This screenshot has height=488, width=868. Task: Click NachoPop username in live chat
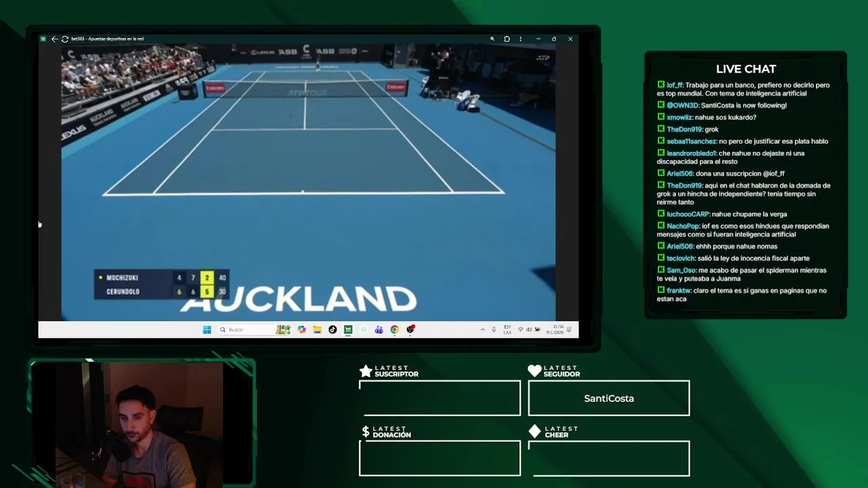pyautogui.click(x=683, y=226)
